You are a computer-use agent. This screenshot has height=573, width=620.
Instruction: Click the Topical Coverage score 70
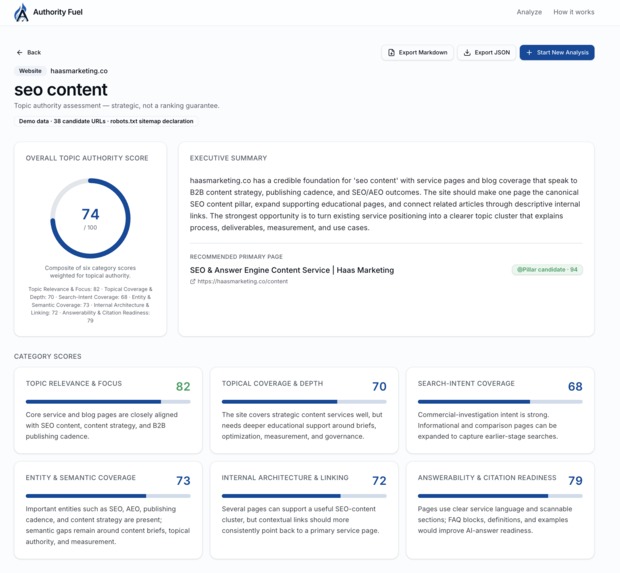[x=379, y=386]
